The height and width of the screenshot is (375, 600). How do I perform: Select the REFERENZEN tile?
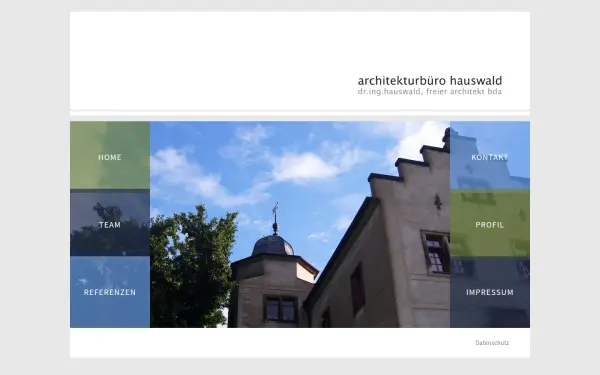[x=110, y=292]
